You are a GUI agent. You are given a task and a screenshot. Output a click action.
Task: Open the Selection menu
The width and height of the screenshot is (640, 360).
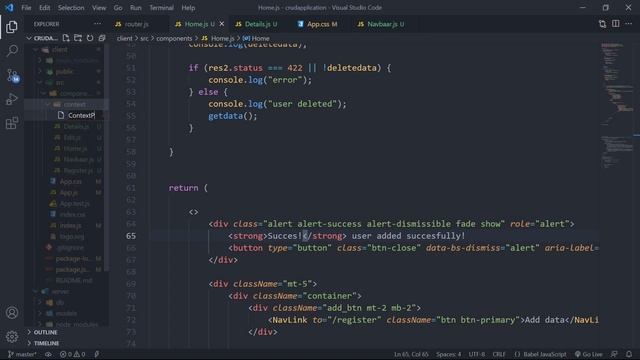pyautogui.click(x=71, y=8)
